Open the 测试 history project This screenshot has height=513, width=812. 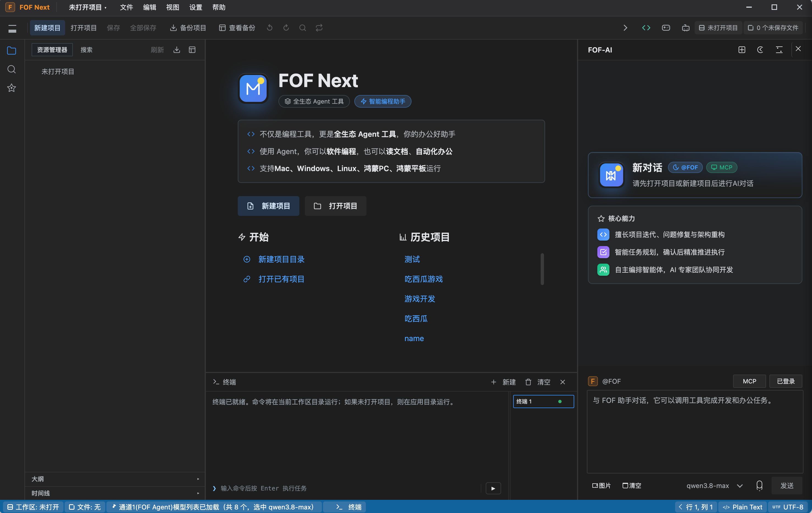412,259
